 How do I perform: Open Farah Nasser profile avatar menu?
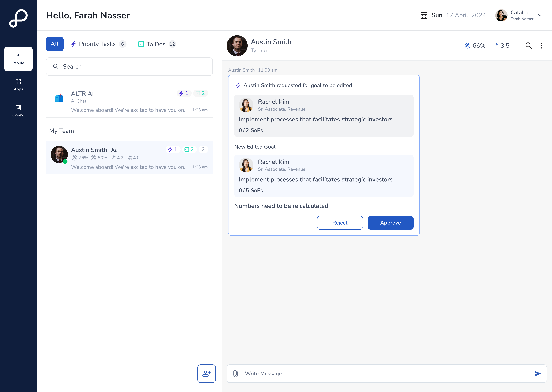click(501, 15)
